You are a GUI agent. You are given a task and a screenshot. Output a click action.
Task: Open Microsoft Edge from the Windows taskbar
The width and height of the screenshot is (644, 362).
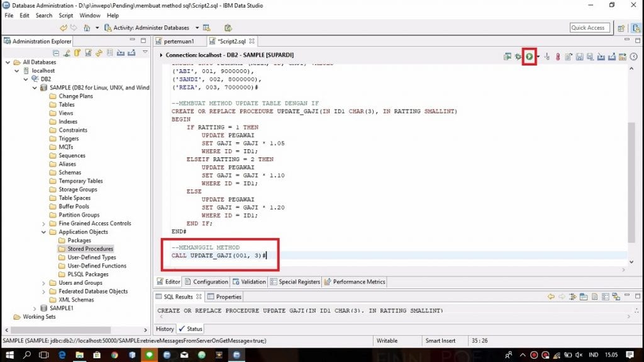pos(62,355)
